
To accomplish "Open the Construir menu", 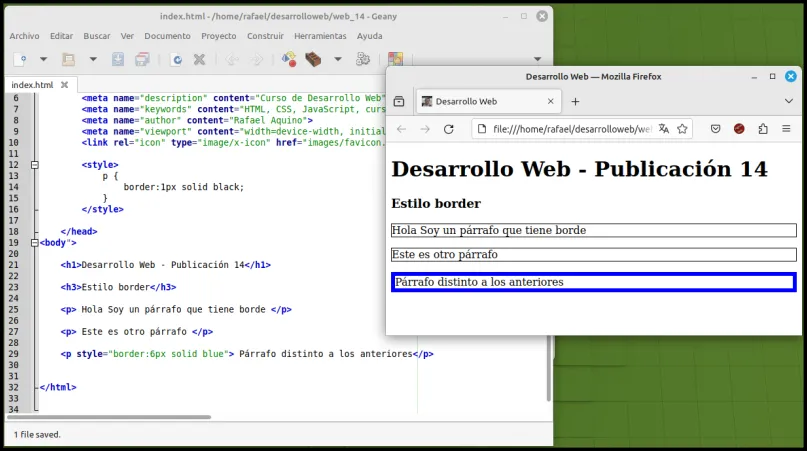I will [265, 36].
